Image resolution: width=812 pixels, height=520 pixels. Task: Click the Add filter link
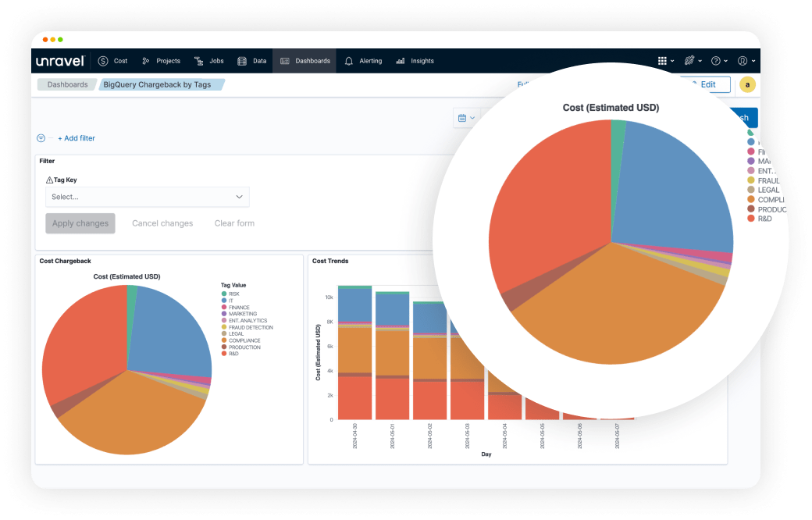(77, 138)
